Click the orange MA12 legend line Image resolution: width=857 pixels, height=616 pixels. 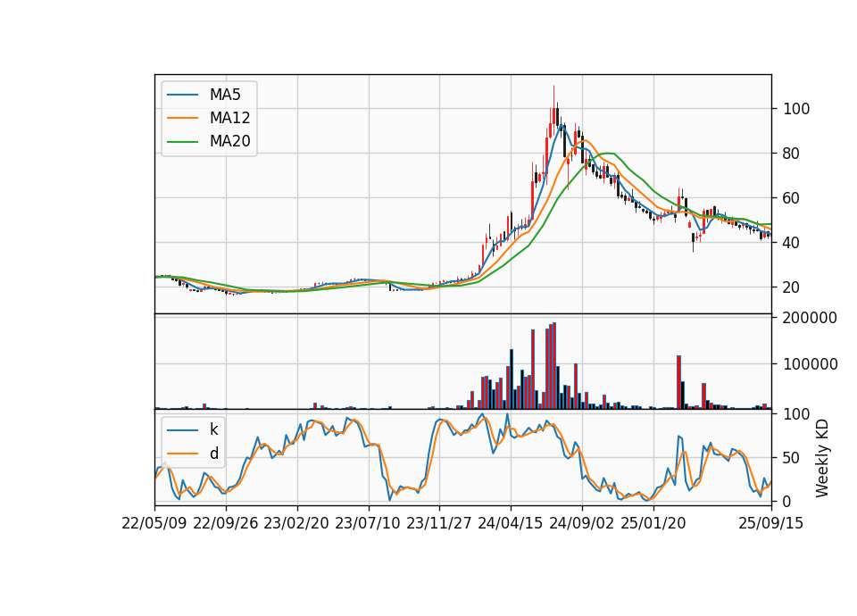click(x=182, y=118)
